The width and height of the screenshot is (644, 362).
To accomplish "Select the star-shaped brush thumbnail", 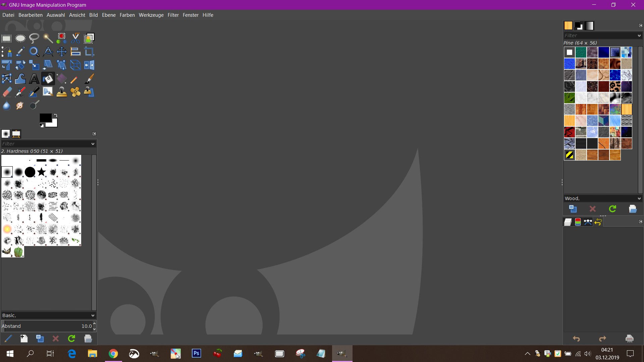I will point(42,172).
